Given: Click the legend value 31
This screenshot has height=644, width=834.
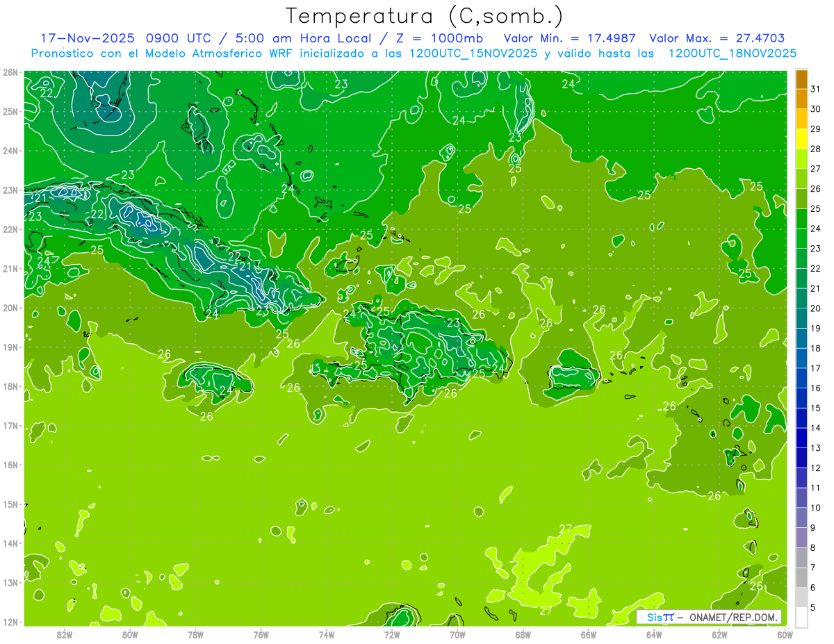Looking at the screenshot, I should point(816,89).
